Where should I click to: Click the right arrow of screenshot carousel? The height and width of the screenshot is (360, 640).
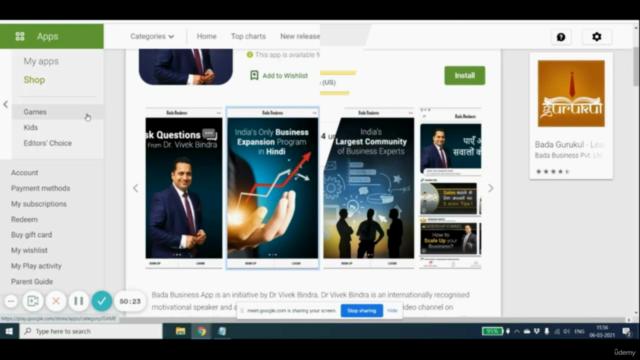tap(491, 188)
